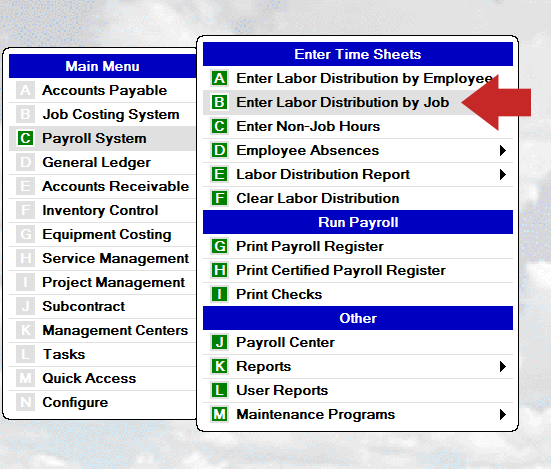Image resolution: width=551 pixels, height=469 pixels.
Task: Choose Configure in Main Menu
Action: point(102,402)
